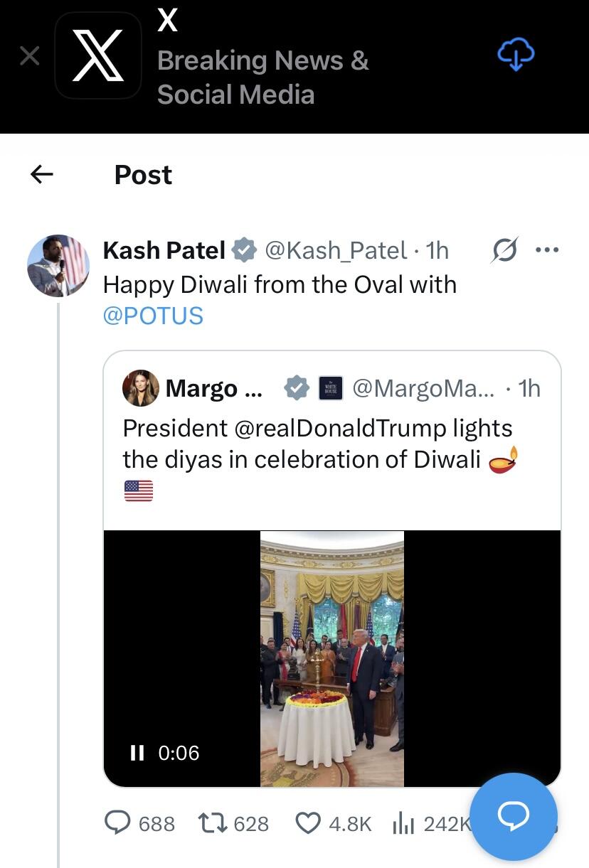The width and height of the screenshot is (589, 868).
Task: Repost using the icon showing 628
Action: pos(211,823)
